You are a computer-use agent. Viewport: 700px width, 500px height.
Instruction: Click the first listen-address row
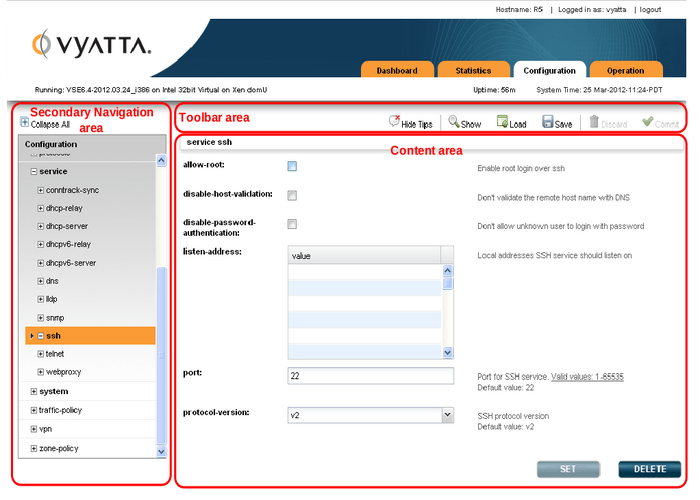[x=365, y=271]
